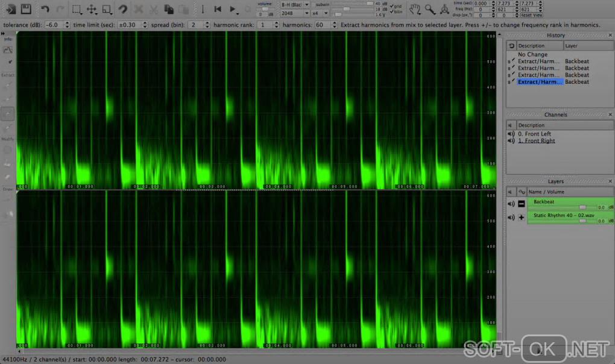The image size is (615, 364).
Task: Select the No Change history entry
Action: click(x=532, y=54)
